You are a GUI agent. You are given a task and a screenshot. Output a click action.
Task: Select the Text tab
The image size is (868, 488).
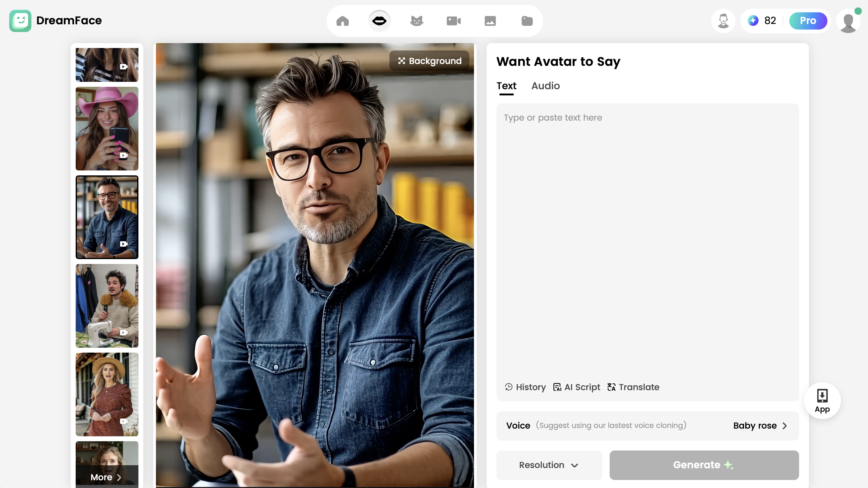[x=506, y=86]
